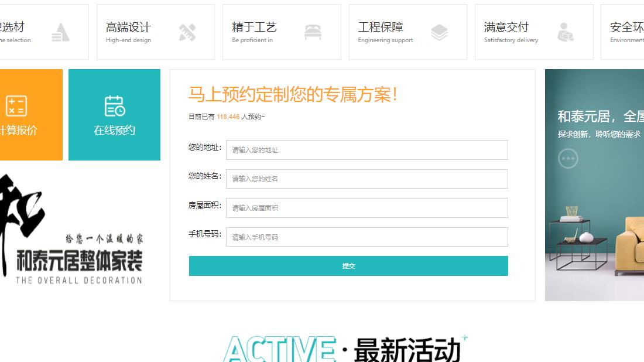Click the circular ellipsis icon on the banner
Image resolution: width=644 pixels, height=362 pixels.
click(x=568, y=158)
